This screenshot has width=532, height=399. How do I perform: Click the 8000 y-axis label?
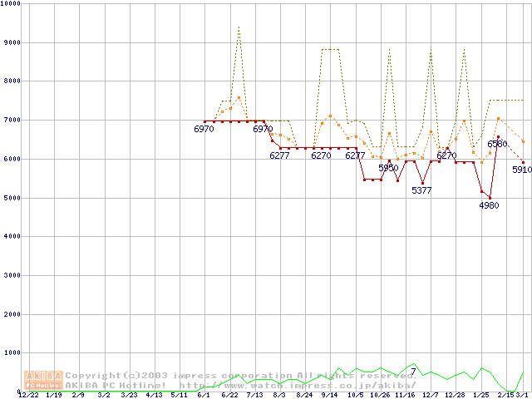pos(12,81)
